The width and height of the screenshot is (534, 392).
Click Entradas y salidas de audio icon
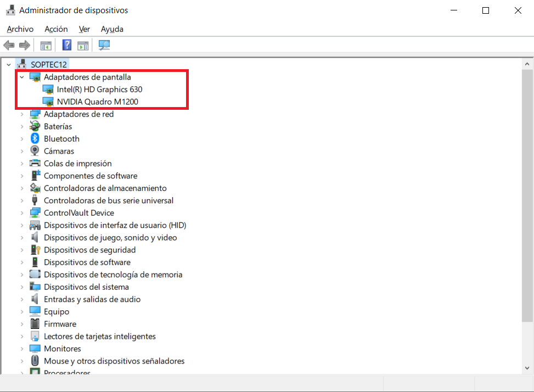pyautogui.click(x=35, y=299)
